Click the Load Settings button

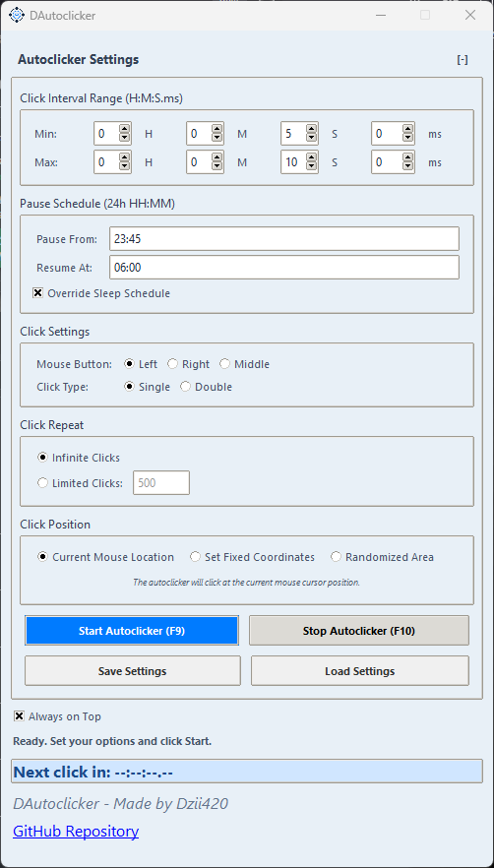point(360,671)
